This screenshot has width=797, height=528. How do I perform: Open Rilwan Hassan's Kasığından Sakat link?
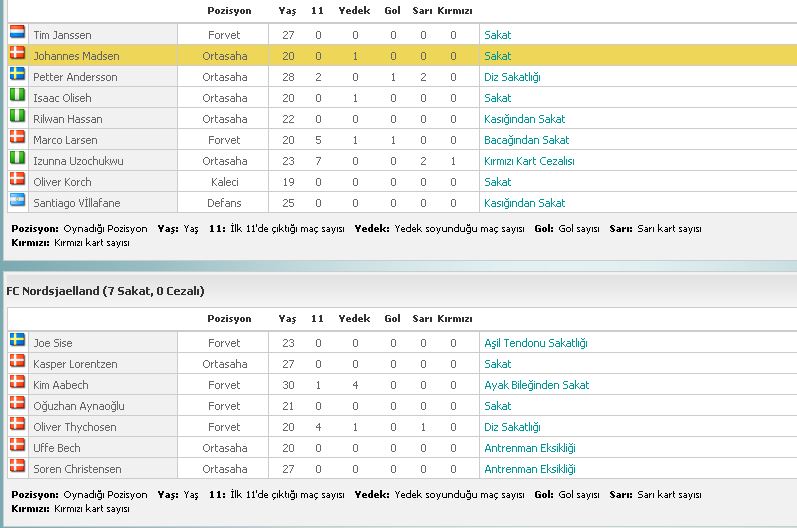(525, 119)
